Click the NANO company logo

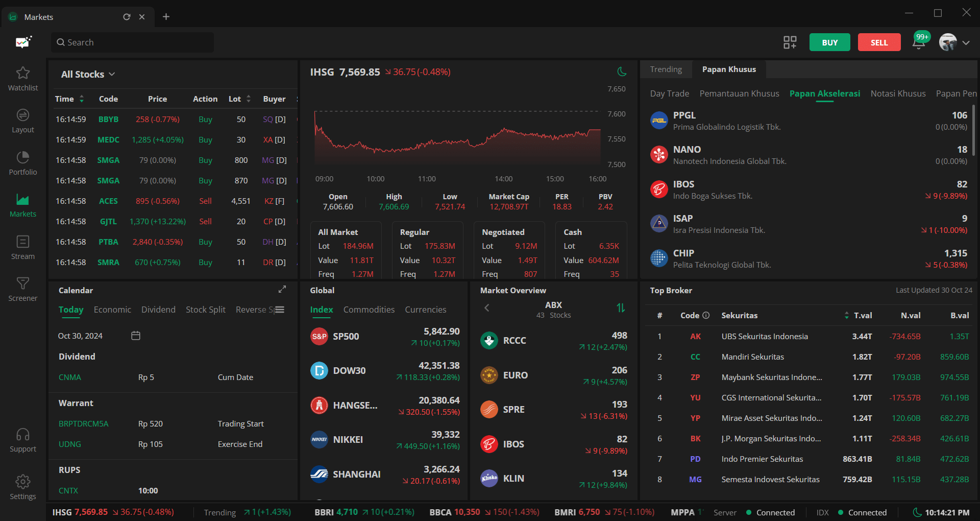pos(659,155)
